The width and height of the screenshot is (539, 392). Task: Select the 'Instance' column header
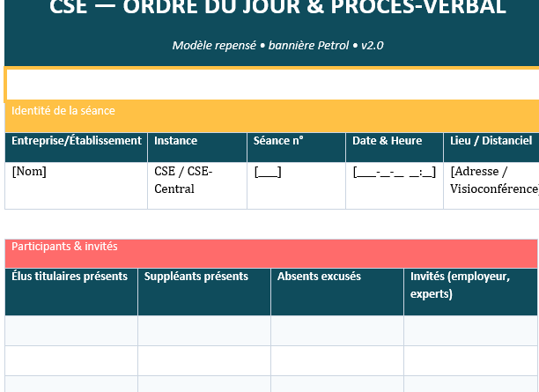click(x=197, y=147)
